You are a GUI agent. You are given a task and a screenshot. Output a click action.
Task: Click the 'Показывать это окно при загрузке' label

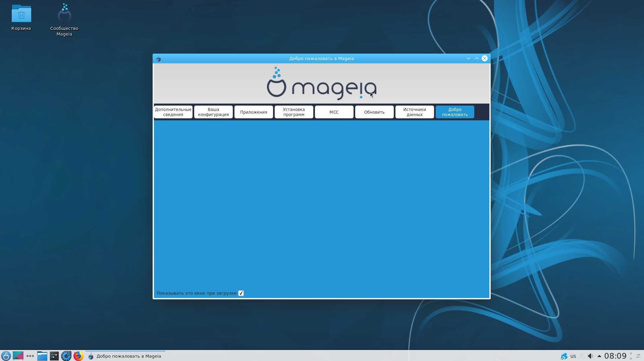pyautogui.click(x=197, y=293)
